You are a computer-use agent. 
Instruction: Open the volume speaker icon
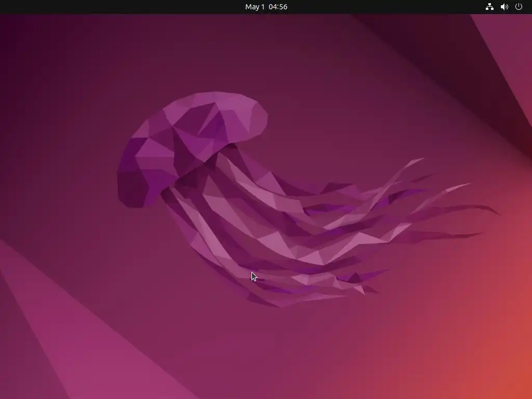[504, 7]
